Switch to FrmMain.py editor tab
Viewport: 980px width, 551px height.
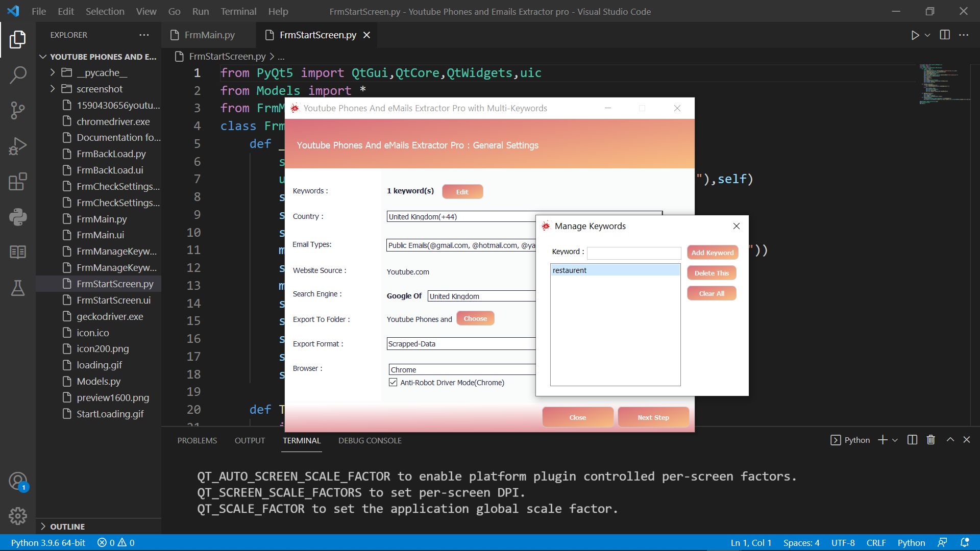(x=209, y=35)
